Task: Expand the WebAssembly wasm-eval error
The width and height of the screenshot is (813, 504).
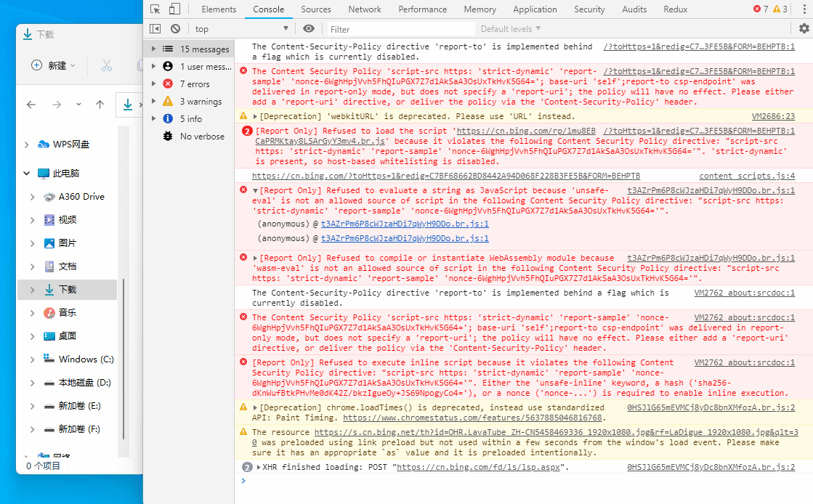Action: click(x=255, y=259)
